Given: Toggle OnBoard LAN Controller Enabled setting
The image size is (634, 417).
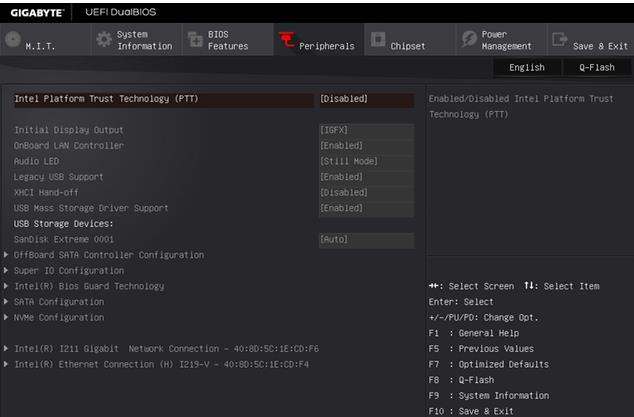Looking at the screenshot, I should coord(365,146).
